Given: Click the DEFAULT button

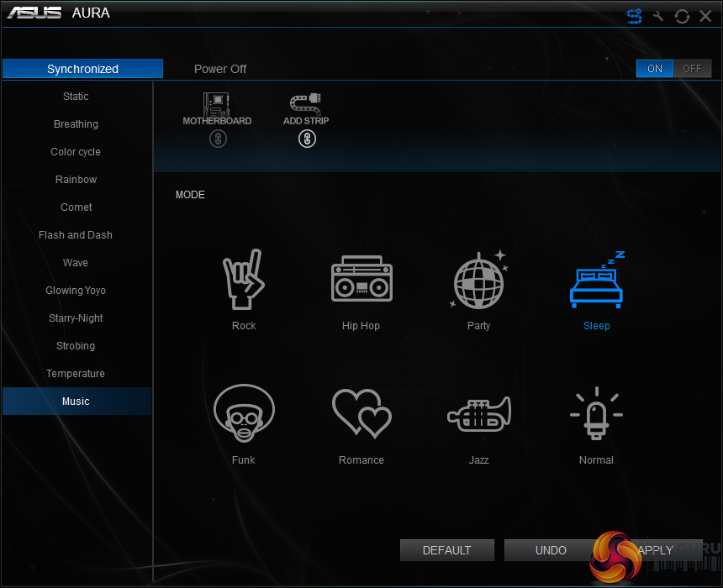Looking at the screenshot, I should pyautogui.click(x=446, y=550).
